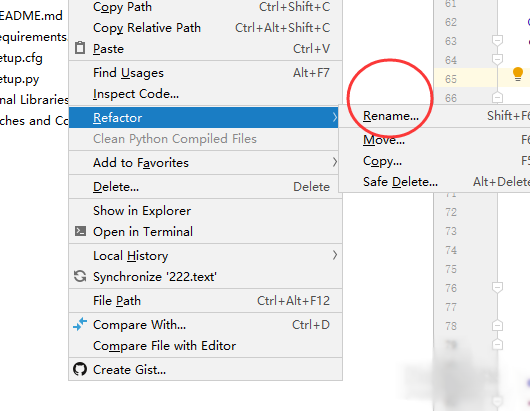Screen dimensions: 530x411
Task: Click the terminal icon beside Open in Terminal
Action: tap(80, 231)
